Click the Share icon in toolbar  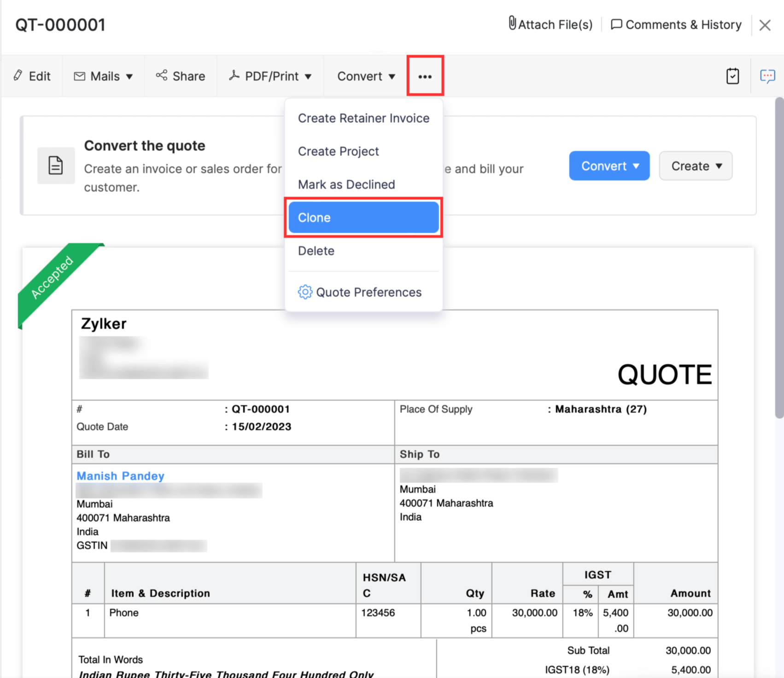click(162, 76)
